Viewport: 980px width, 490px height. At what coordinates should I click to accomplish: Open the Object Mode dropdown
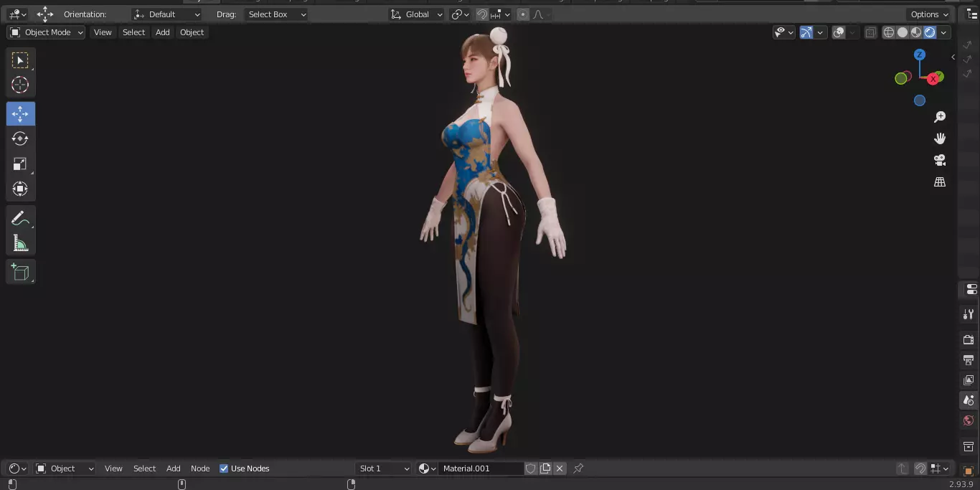click(46, 32)
